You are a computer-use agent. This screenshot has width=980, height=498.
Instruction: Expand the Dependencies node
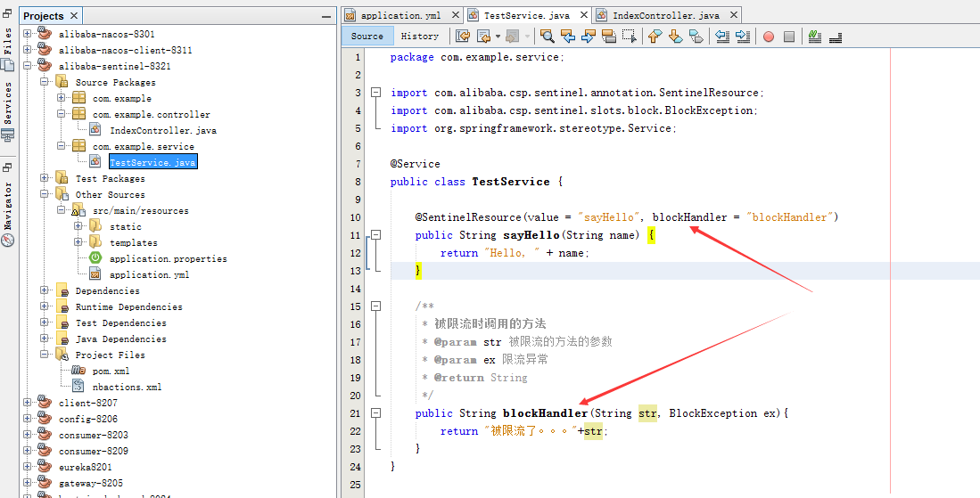coord(45,290)
